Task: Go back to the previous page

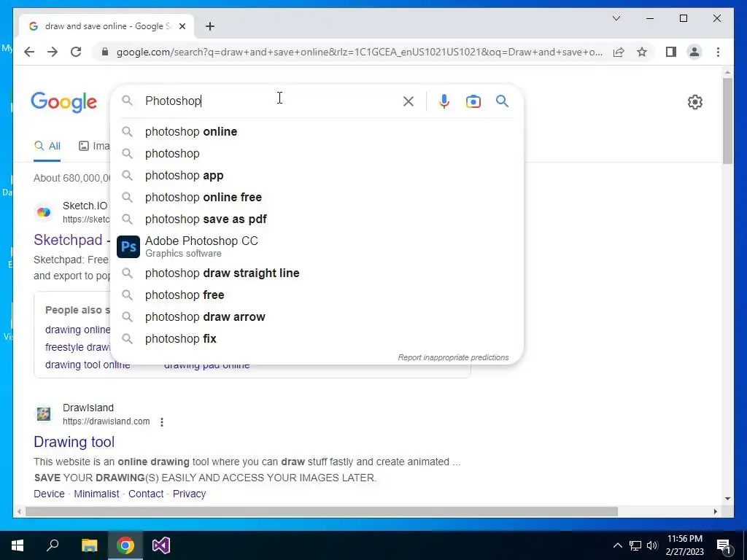Action: pos(29,52)
